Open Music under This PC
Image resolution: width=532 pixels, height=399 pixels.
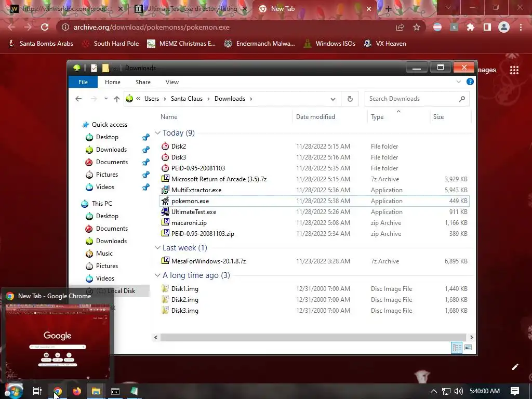coord(104,254)
